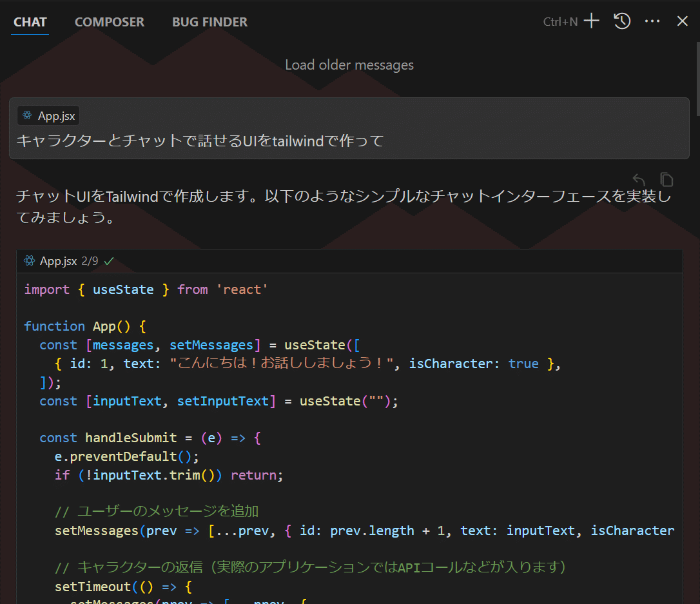Switch to the CHAT tab
Screen dimensions: 700x604
[30, 22]
